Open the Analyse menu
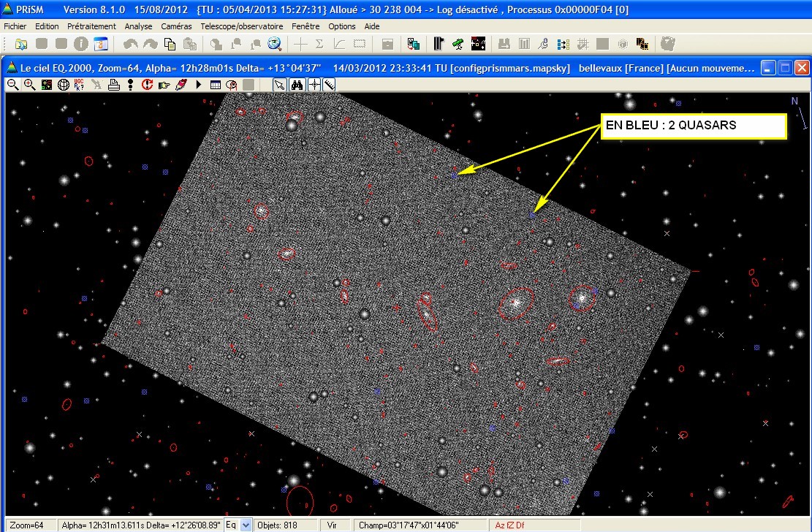The width and height of the screenshot is (812, 532). [x=138, y=26]
